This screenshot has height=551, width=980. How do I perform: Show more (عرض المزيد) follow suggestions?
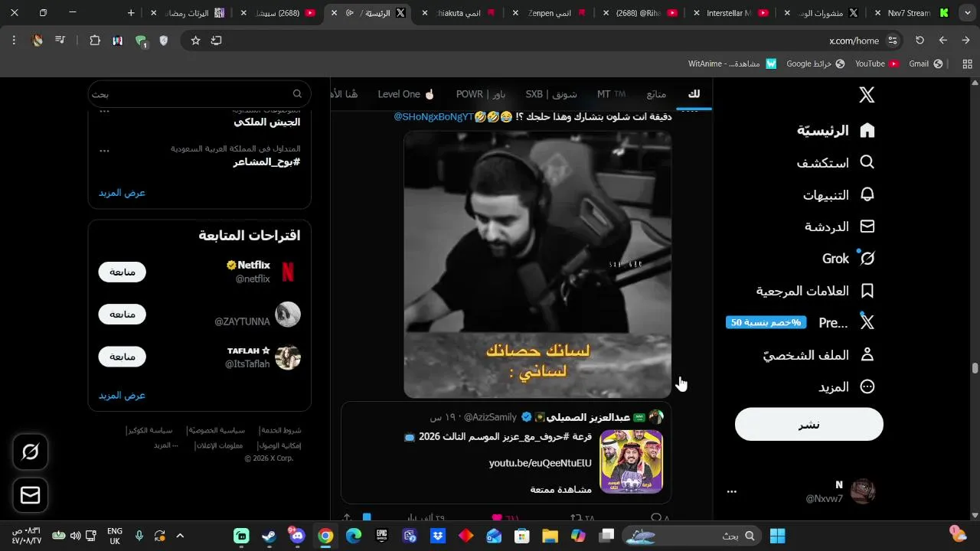122,396
